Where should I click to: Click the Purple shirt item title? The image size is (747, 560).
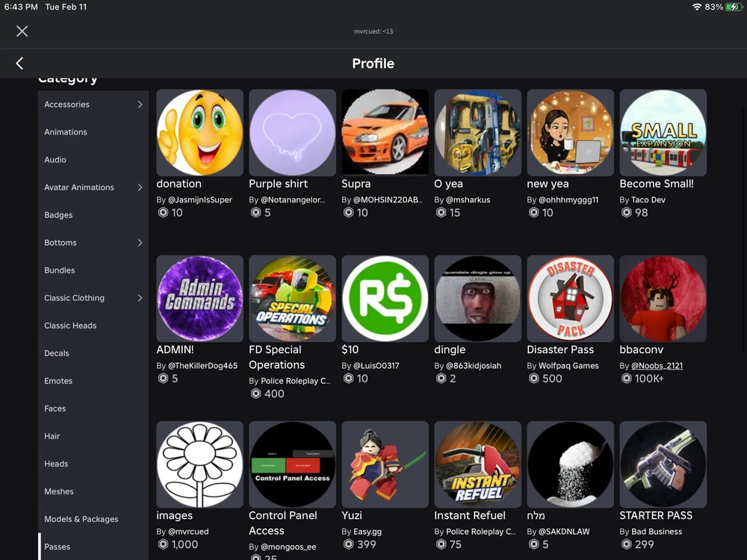pos(278,184)
